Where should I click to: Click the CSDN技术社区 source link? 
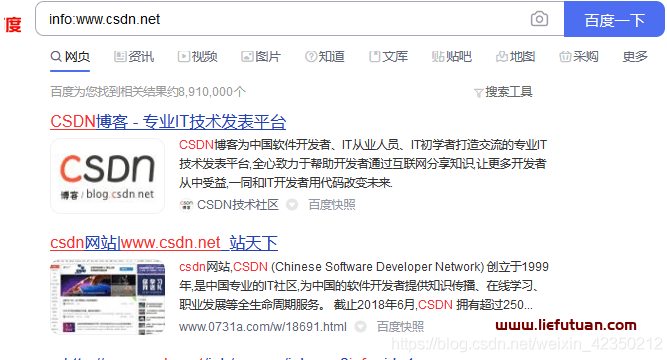tap(238, 205)
